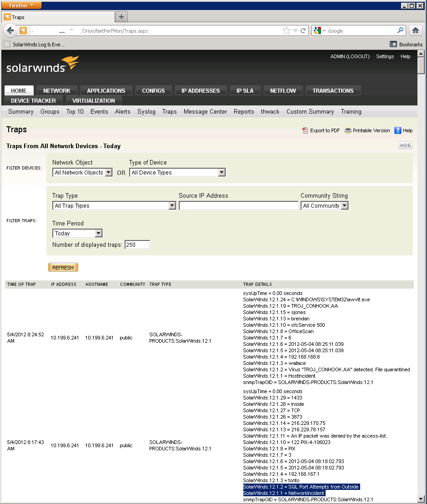Open the Summary submenu item
The width and height of the screenshot is (427, 504).
click(21, 111)
